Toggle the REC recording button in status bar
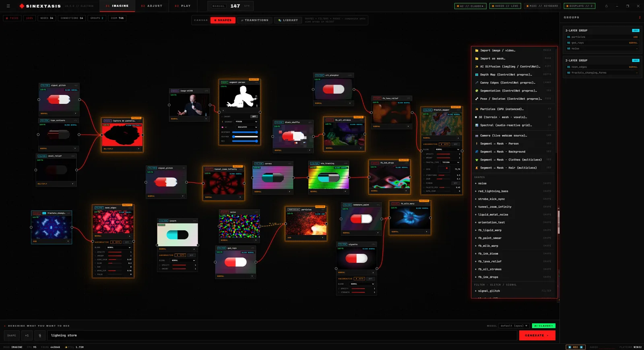The width and height of the screenshot is (644, 350). 575,347
